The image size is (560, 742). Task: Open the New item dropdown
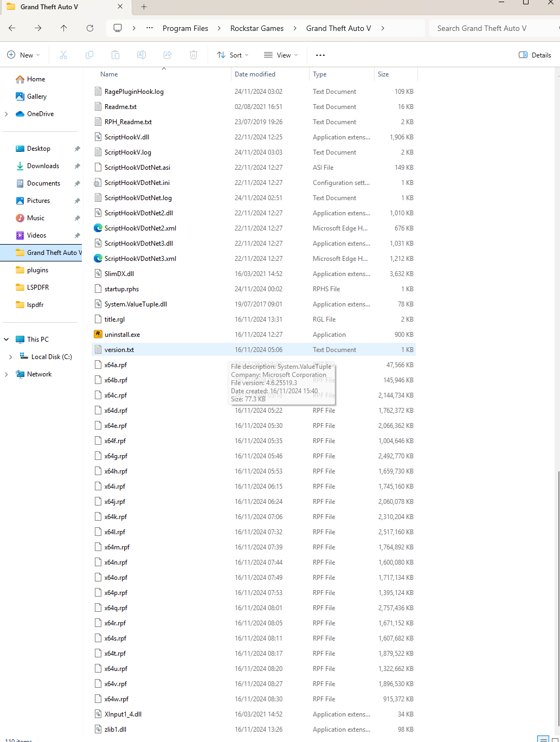pyautogui.click(x=23, y=55)
